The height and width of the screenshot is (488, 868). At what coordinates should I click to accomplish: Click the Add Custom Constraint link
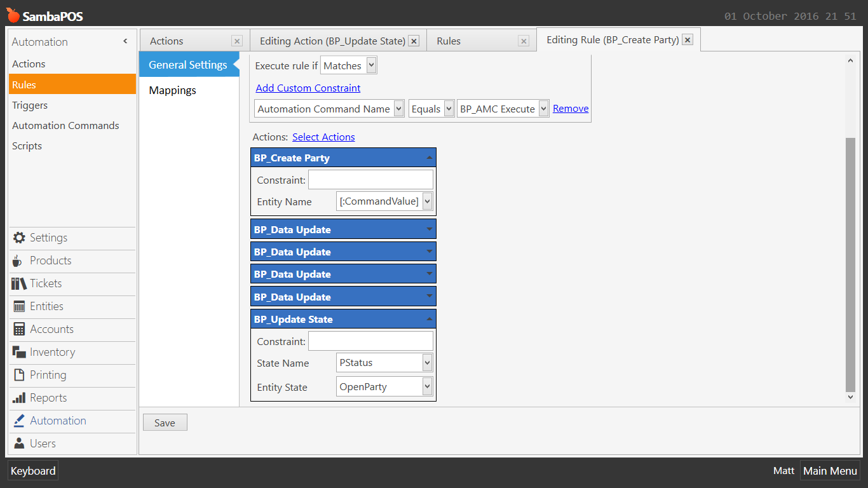(308, 88)
